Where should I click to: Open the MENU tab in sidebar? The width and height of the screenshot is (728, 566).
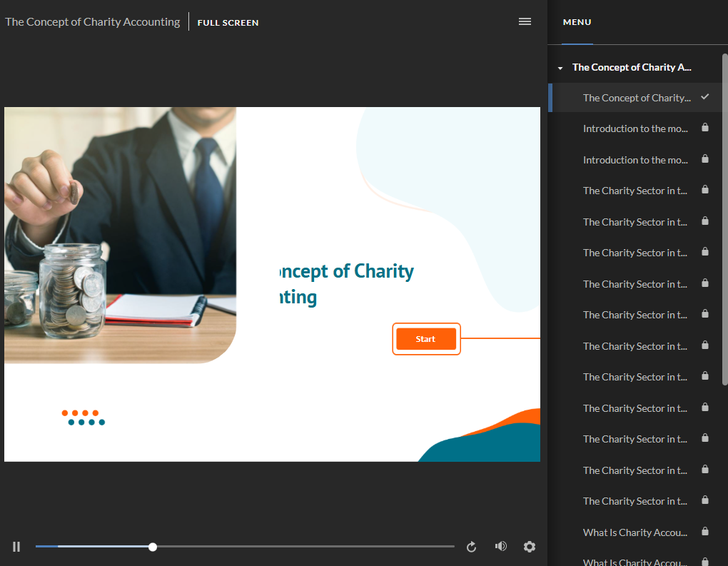pos(577,22)
